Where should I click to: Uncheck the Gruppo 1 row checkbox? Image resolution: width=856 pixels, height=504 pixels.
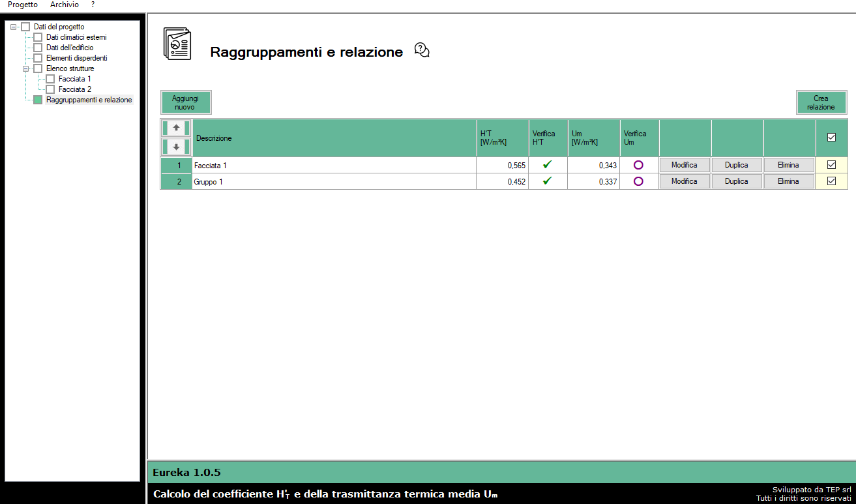[x=831, y=181]
